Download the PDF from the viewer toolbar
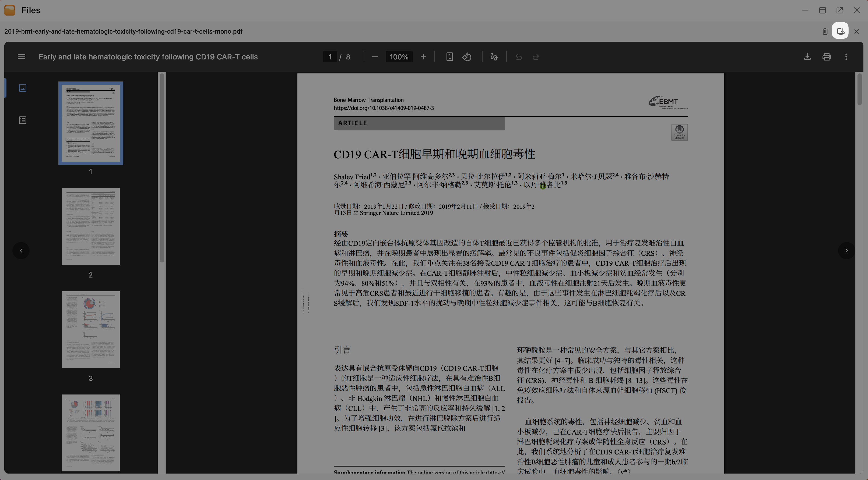 [x=807, y=56]
